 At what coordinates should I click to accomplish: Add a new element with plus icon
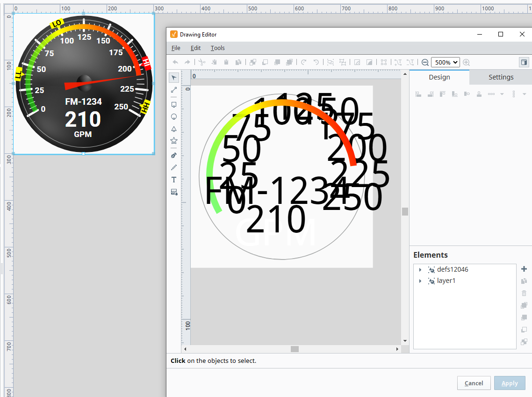(x=524, y=269)
